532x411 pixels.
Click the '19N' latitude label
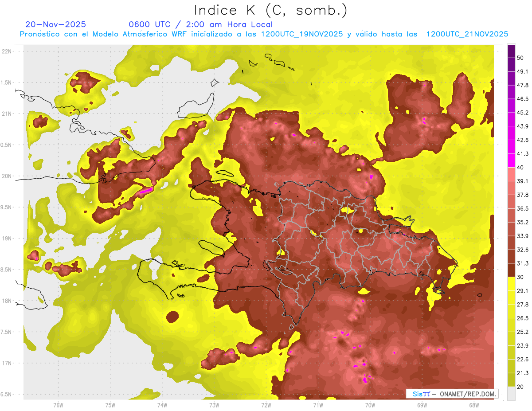(x=7, y=239)
